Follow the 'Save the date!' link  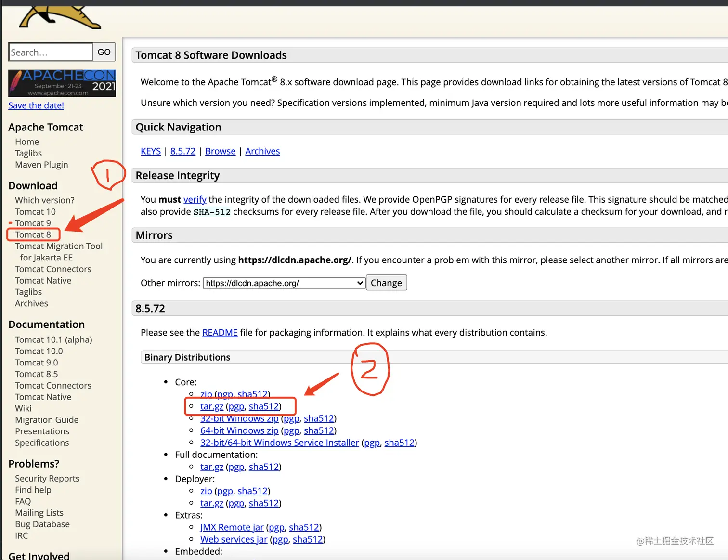[x=36, y=105]
